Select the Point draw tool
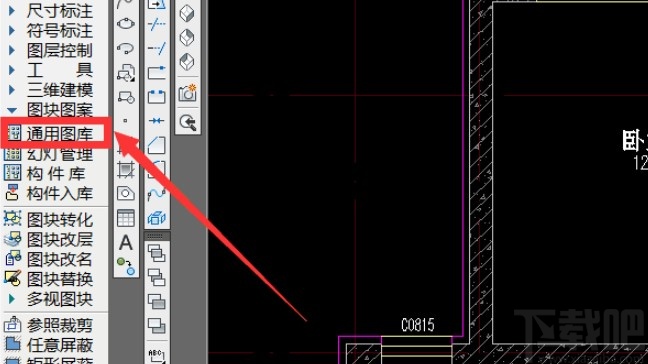The image size is (648, 364). tap(125, 121)
